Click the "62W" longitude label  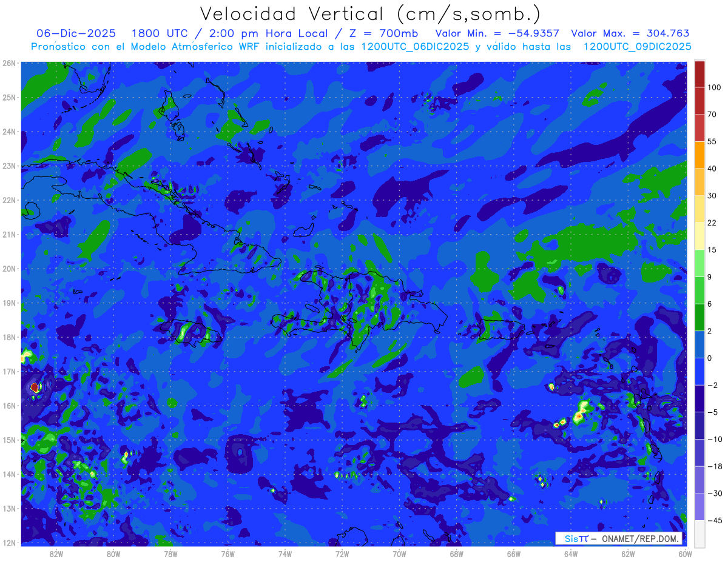click(x=628, y=553)
